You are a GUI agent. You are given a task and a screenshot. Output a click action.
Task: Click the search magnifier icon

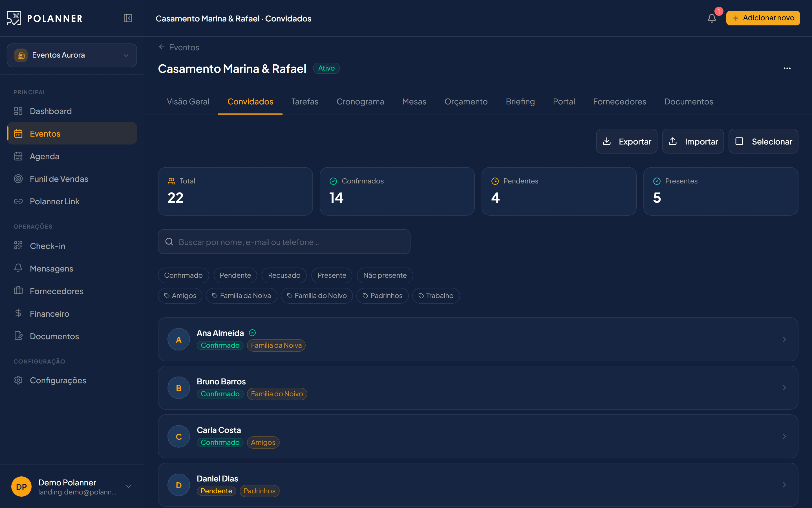169,242
